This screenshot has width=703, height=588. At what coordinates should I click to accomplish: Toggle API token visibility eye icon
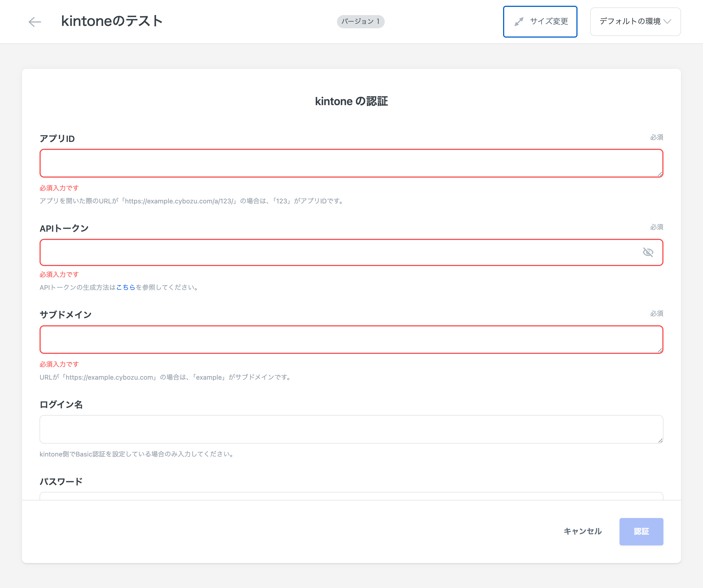click(x=648, y=252)
